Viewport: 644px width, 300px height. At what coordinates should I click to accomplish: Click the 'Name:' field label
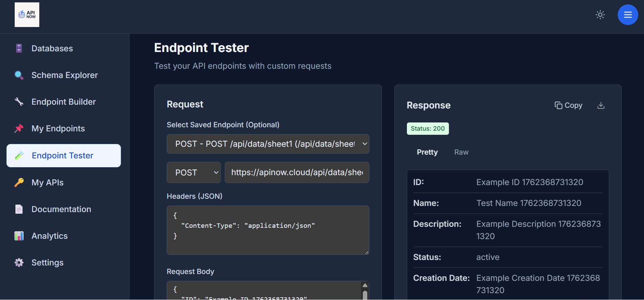[x=426, y=203]
